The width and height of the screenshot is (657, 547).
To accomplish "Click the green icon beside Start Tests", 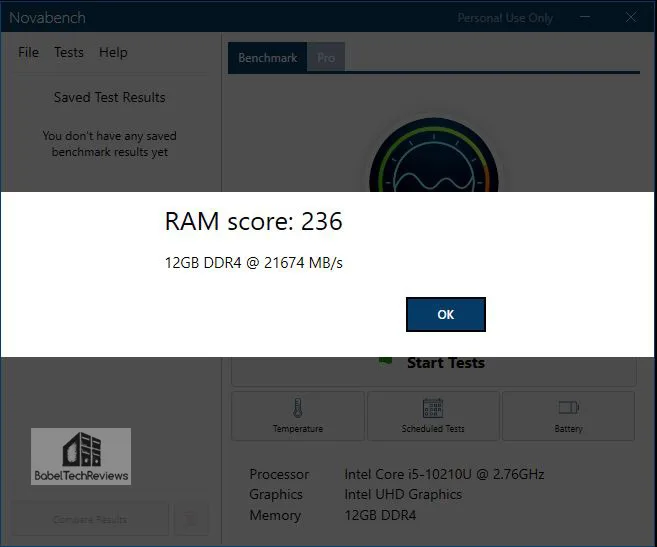I will (x=385, y=361).
